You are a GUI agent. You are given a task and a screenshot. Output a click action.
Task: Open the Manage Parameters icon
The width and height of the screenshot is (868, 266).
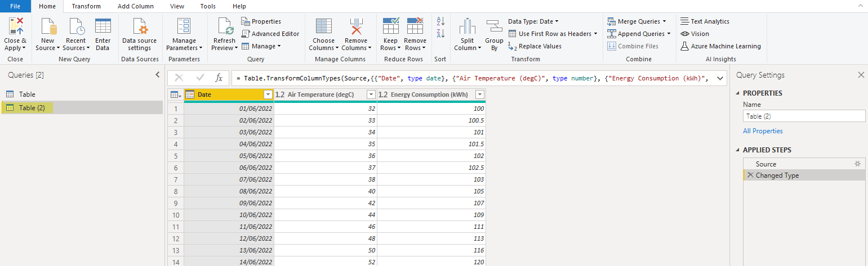click(184, 26)
